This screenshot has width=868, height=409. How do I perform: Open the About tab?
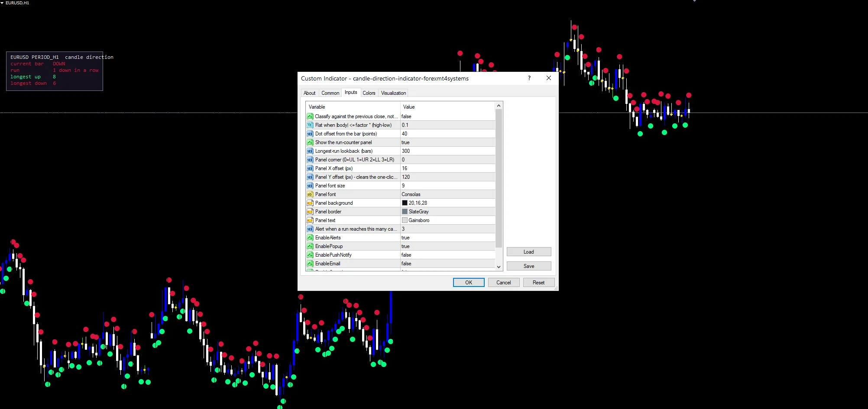coord(309,93)
